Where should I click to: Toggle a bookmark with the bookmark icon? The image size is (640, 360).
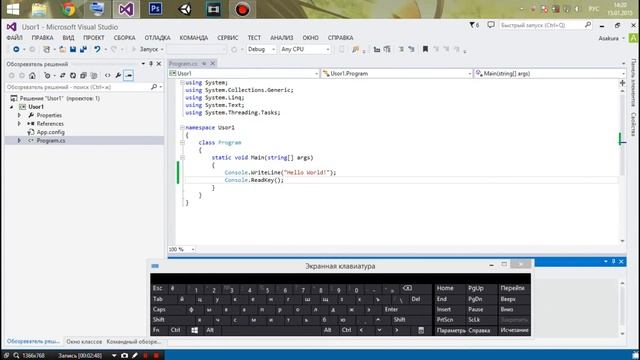(425, 49)
